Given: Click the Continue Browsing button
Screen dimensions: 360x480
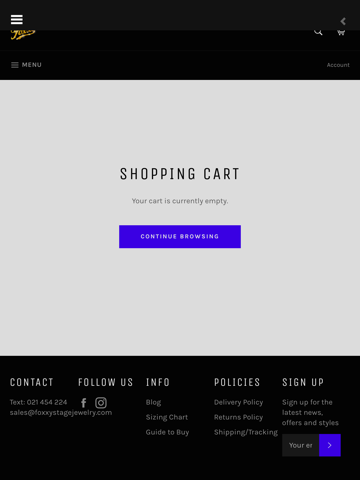Looking at the screenshot, I should pyautogui.click(x=180, y=236).
